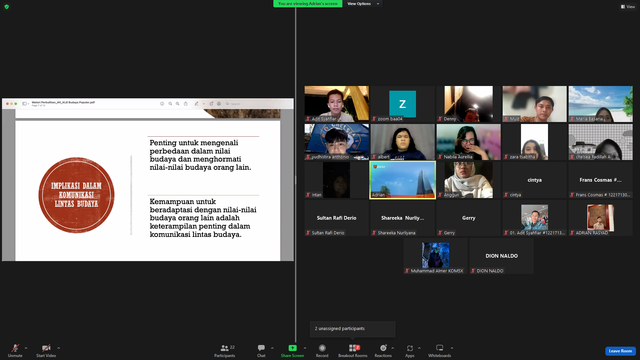
Task: Open the markup pen dropdown arrow in Preview
Action: pyautogui.click(x=204, y=104)
